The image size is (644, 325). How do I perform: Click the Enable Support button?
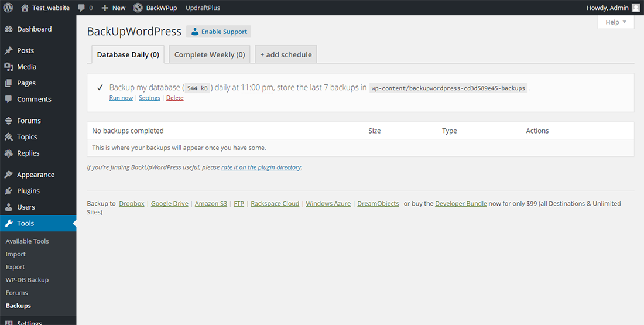click(x=218, y=32)
